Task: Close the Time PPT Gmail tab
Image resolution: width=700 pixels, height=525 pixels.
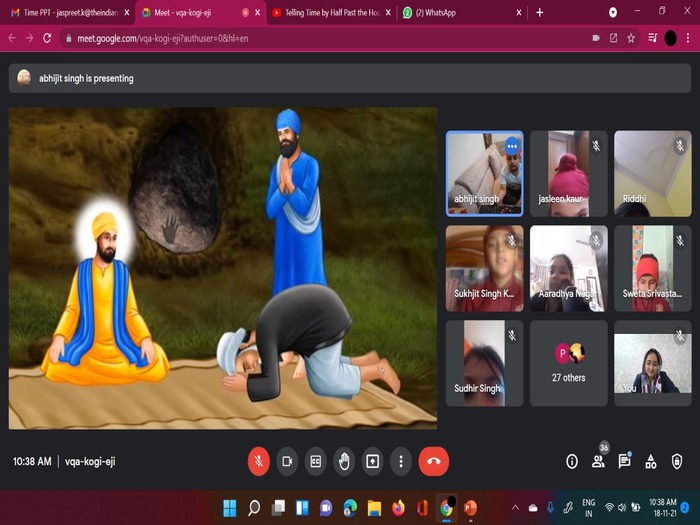Action: tap(127, 12)
